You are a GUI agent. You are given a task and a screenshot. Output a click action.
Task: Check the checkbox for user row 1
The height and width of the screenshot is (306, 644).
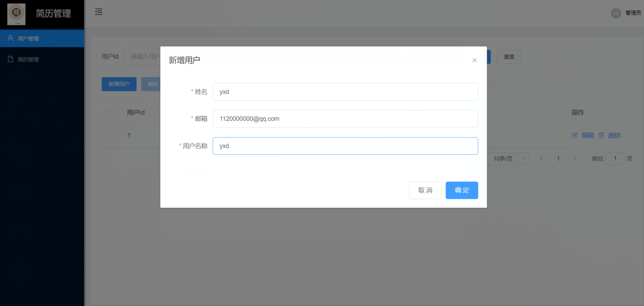pyautogui.click(x=111, y=135)
